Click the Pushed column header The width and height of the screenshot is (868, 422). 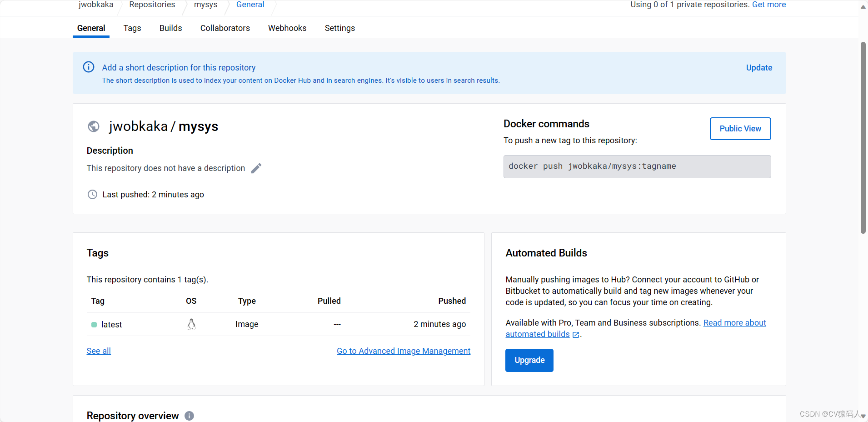coord(452,301)
